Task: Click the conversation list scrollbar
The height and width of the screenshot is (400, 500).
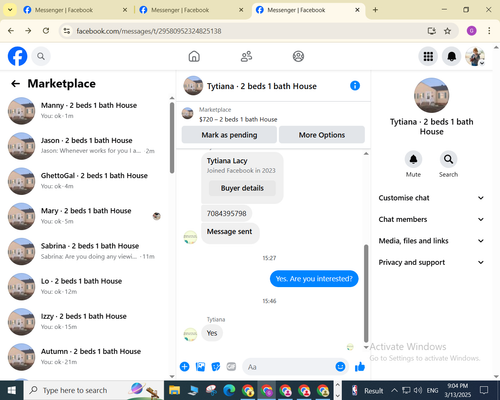Action: click(x=172, y=138)
